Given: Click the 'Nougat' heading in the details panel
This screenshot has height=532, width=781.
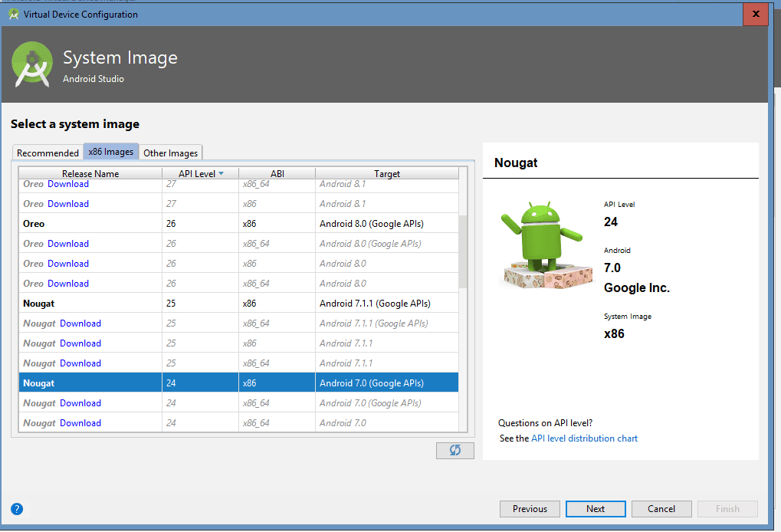Looking at the screenshot, I should (516, 163).
